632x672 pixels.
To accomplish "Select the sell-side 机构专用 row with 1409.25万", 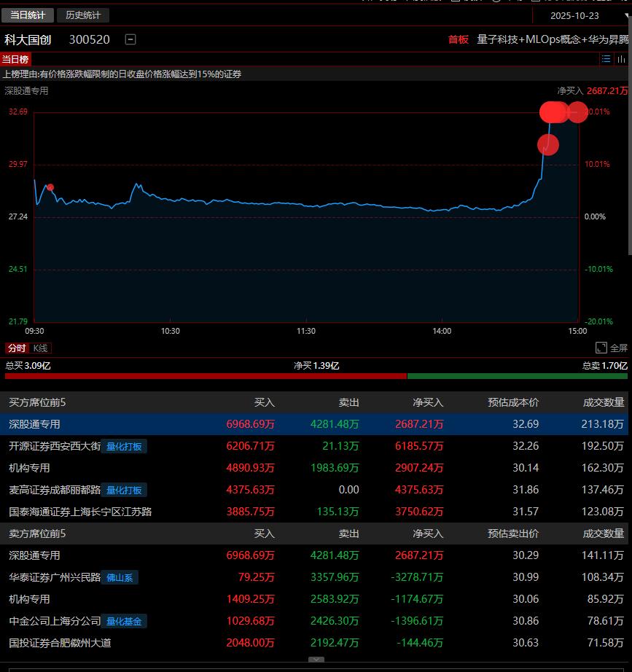I will (x=314, y=599).
